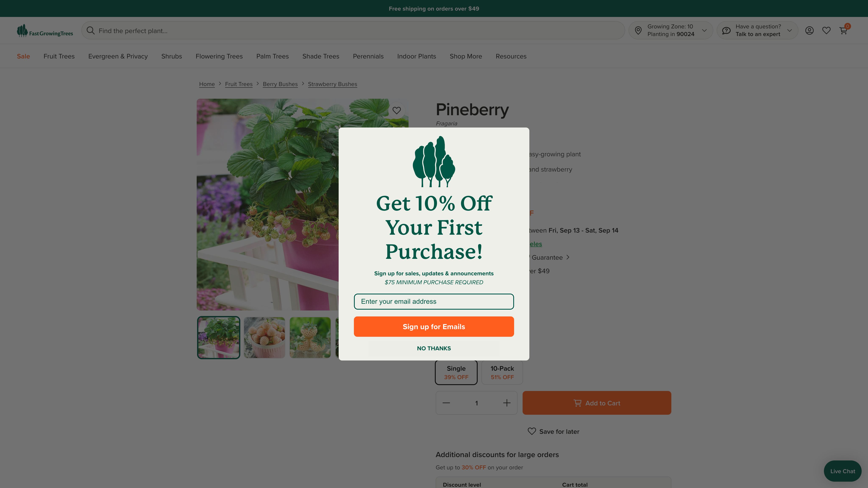Dismiss popup with NO THANKS
868x488 pixels.
coord(434,348)
